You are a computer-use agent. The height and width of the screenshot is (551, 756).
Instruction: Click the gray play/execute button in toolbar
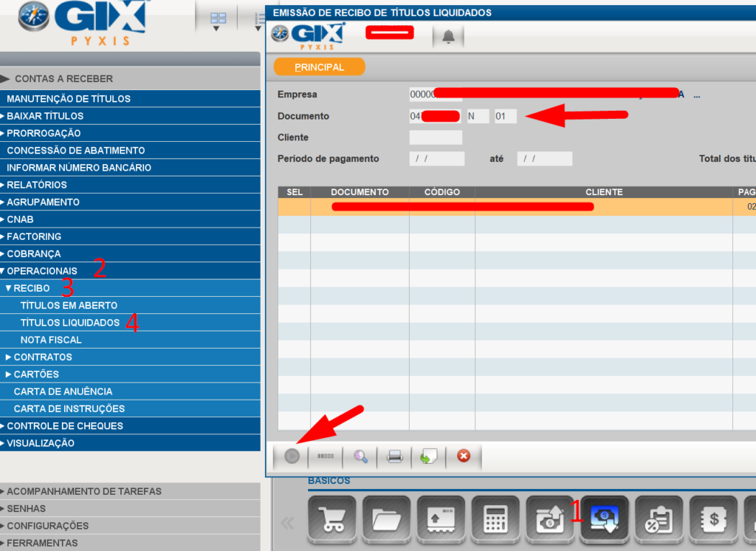click(292, 456)
